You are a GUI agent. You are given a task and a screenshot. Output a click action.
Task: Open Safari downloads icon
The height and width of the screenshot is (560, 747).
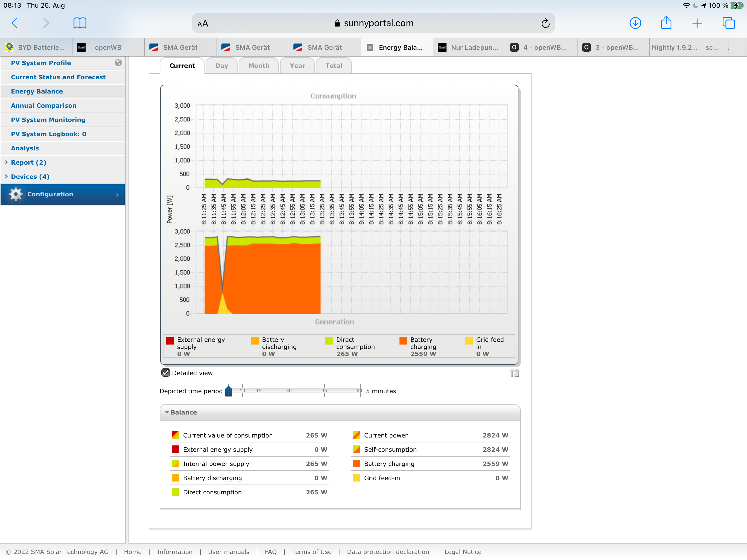tap(635, 23)
